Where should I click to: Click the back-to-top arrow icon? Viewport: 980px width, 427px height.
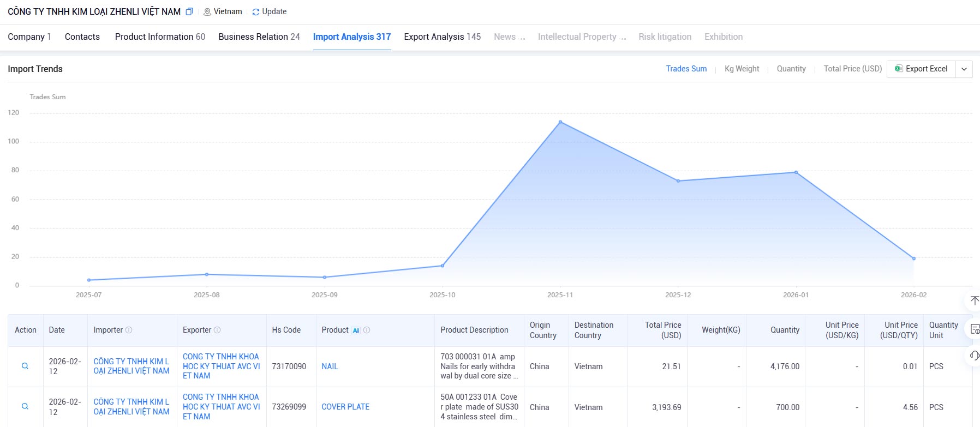pos(975,300)
